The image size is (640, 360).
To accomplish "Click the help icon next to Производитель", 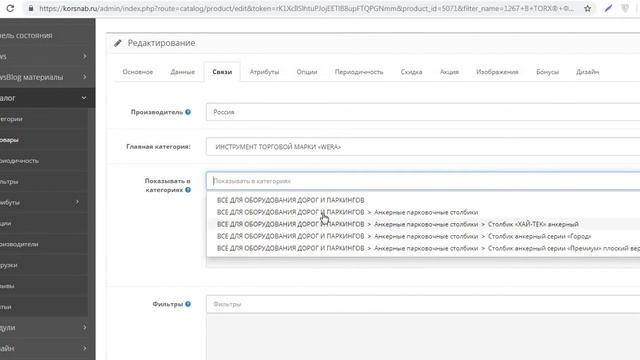I will (188, 112).
